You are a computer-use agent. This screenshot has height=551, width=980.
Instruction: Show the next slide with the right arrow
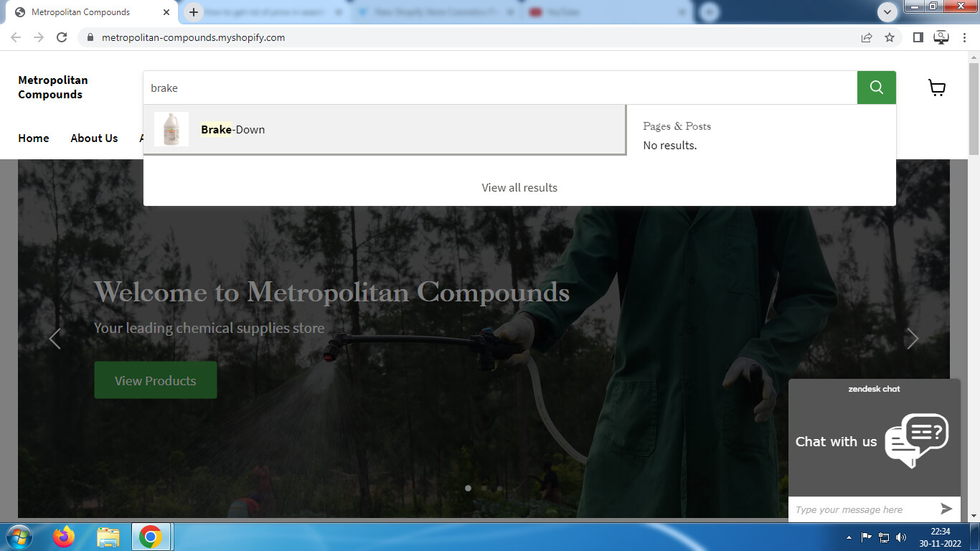(912, 339)
